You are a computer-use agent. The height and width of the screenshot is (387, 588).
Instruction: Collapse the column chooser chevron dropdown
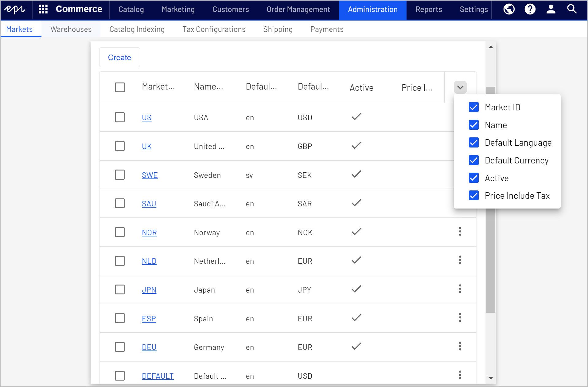pyautogui.click(x=460, y=87)
